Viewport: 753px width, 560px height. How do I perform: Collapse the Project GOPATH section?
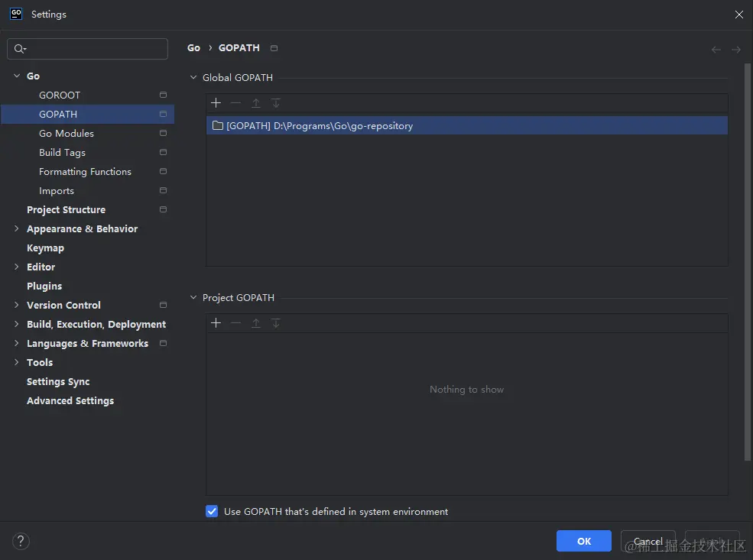(193, 298)
